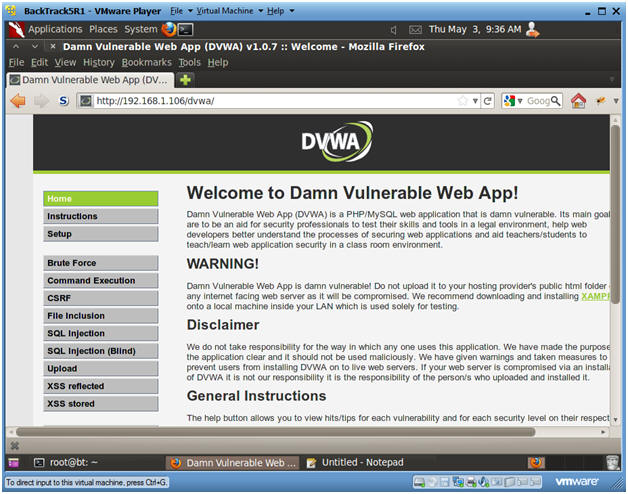Click the site identity icon in address bar
Viewport: 628px width, 494px height.
click(86, 101)
